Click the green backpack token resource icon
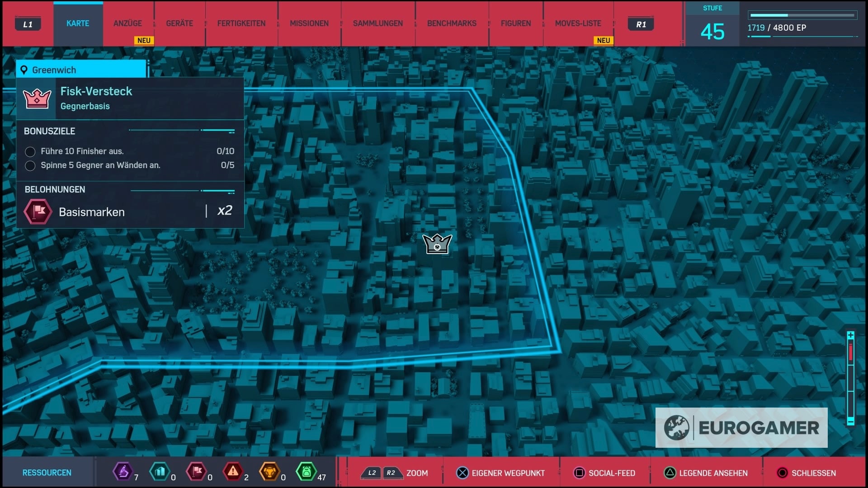Image resolution: width=868 pixels, height=488 pixels. point(306,472)
